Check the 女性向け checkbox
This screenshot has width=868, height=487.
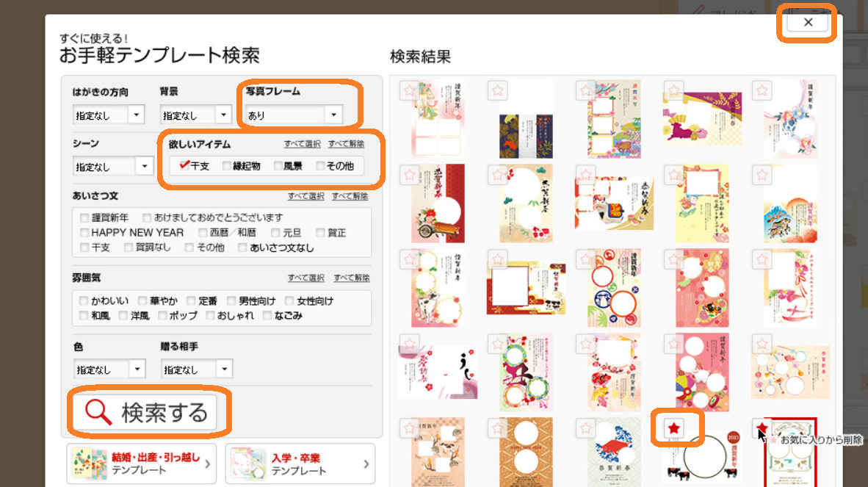[289, 300]
